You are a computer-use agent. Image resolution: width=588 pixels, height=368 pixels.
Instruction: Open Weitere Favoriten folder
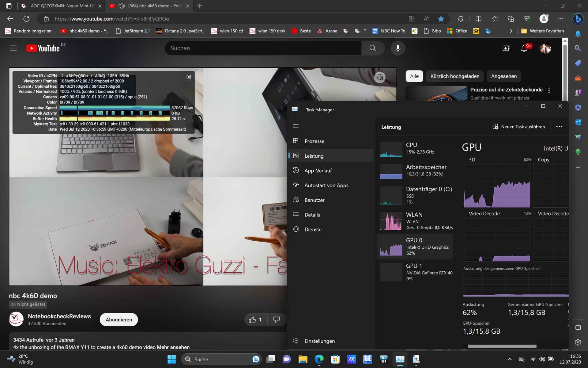pos(542,31)
